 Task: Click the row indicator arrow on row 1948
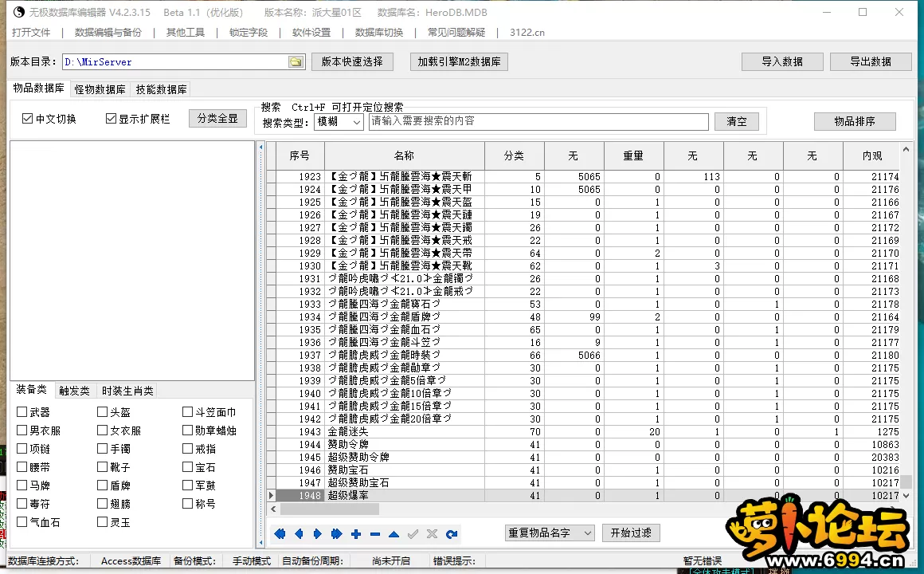click(x=271, y=496)
